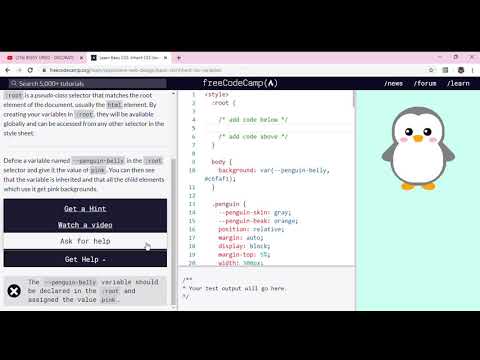Click the site lock icon in address bar
Image resolution: width=480 pixels, height=360 pixels.
[44, 70]
